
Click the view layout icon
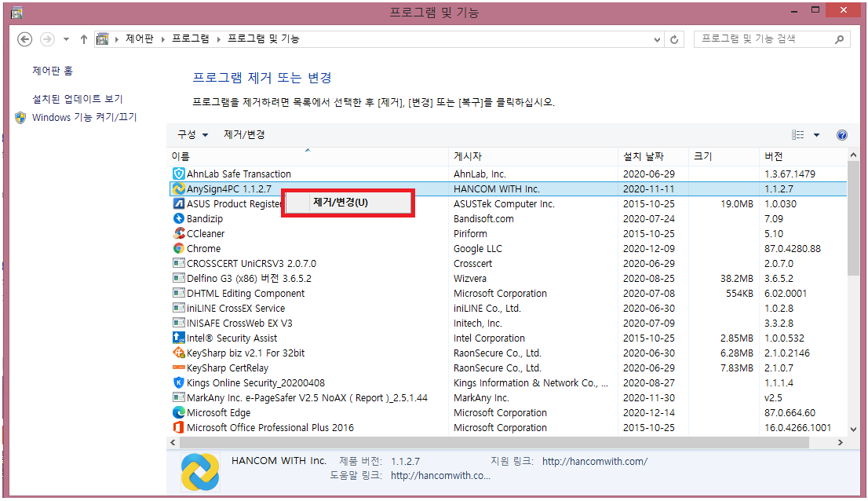[x=797, y=135]
